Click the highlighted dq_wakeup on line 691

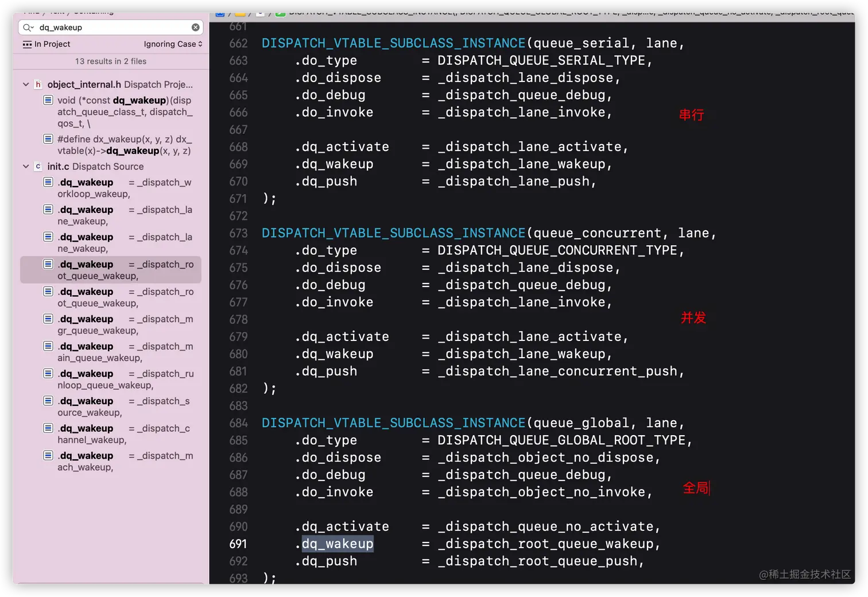click(338, 544)
